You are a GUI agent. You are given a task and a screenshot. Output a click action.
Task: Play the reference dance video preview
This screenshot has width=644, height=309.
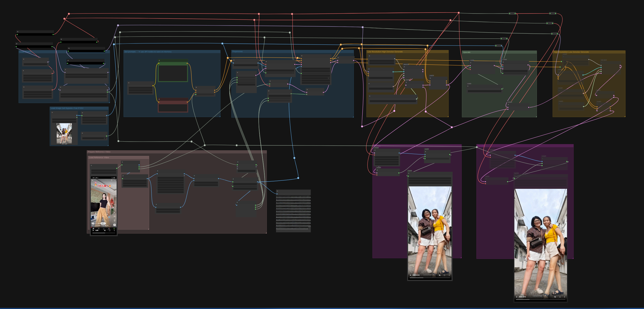93,230
